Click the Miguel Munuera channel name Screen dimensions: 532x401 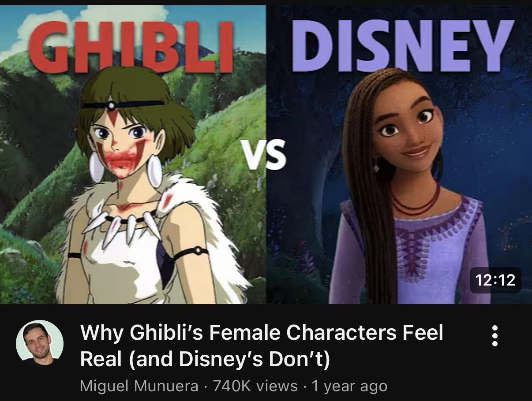click(139, 386)
